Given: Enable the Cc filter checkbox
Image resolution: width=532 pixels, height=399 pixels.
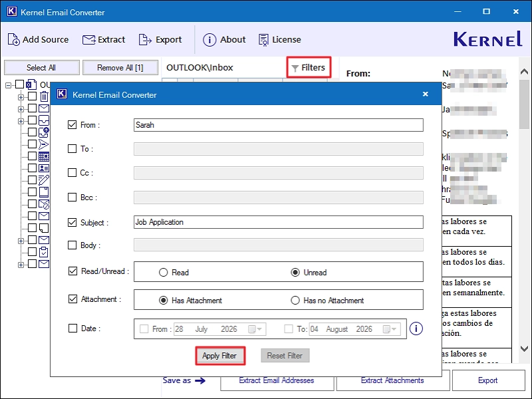Looking at the screenshot, I should click(72, 172).
